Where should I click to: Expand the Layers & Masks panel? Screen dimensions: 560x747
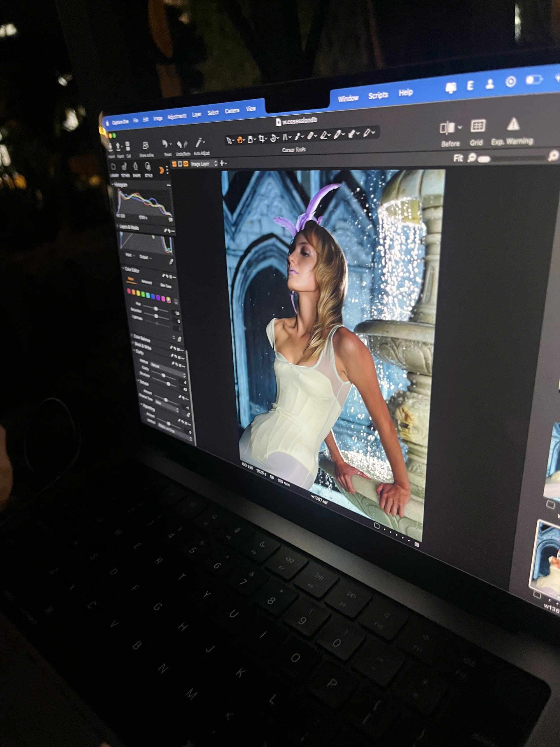pos(118,225)
